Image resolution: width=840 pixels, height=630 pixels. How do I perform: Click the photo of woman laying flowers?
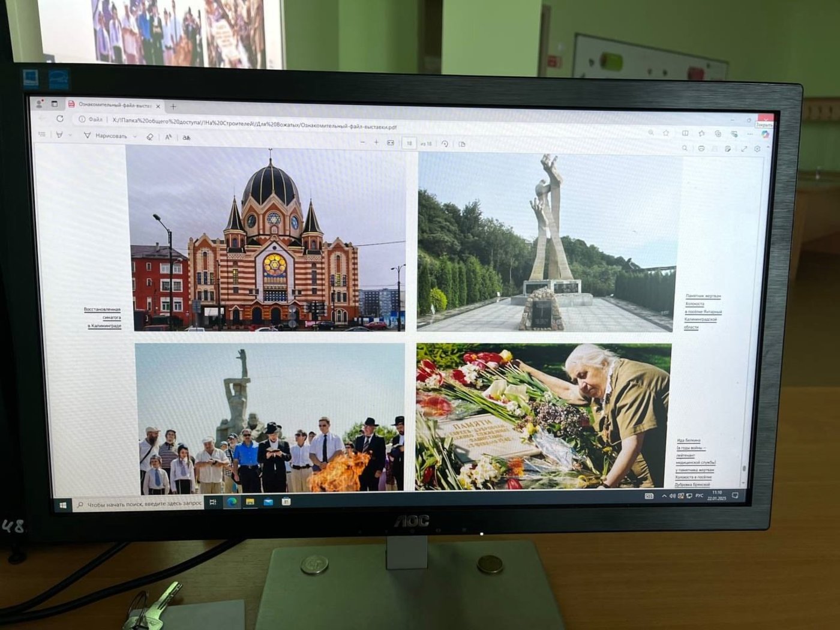coord(543,416)
